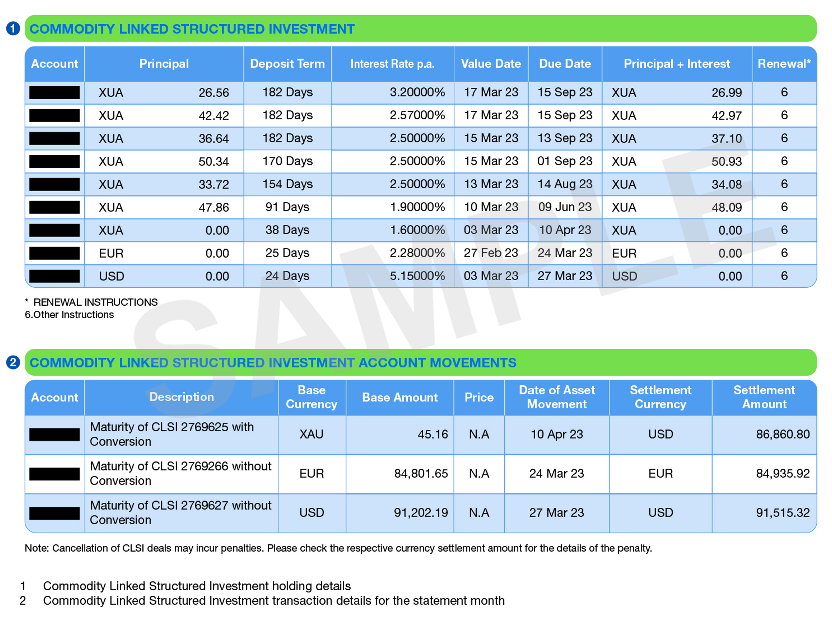Select the 5.15000% interest rate
This screenshot has height=644, width=832.
click(417, 276)
